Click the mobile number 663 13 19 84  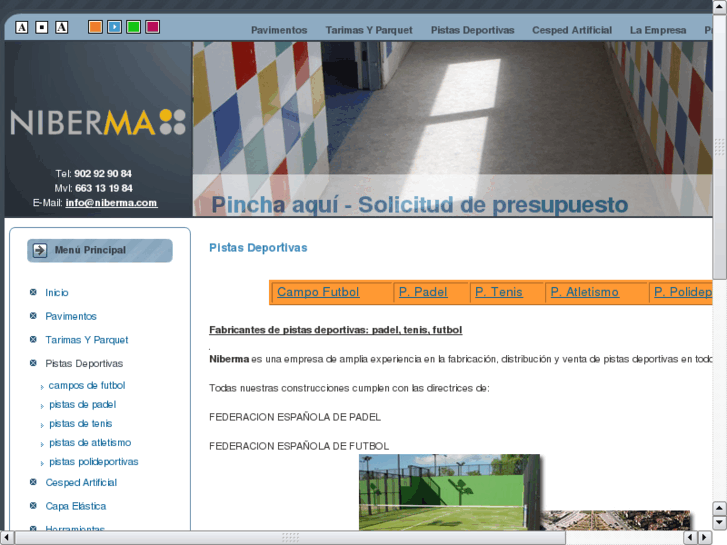(104, 188)
